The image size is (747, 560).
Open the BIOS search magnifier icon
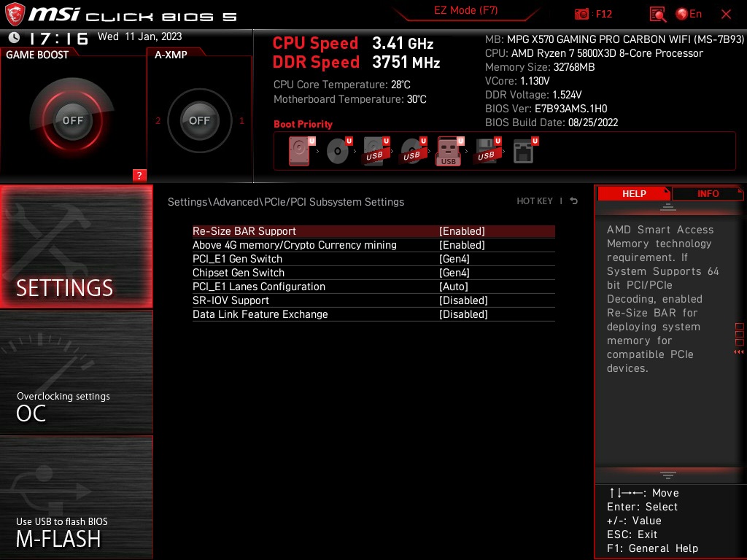658,15
